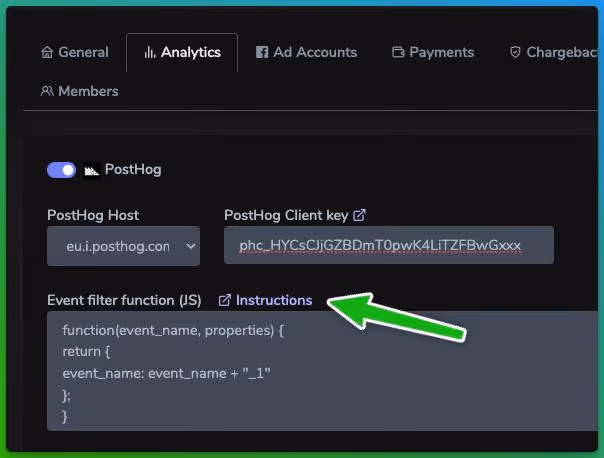Click the PostHog logo icon

(x=92, y=170)
